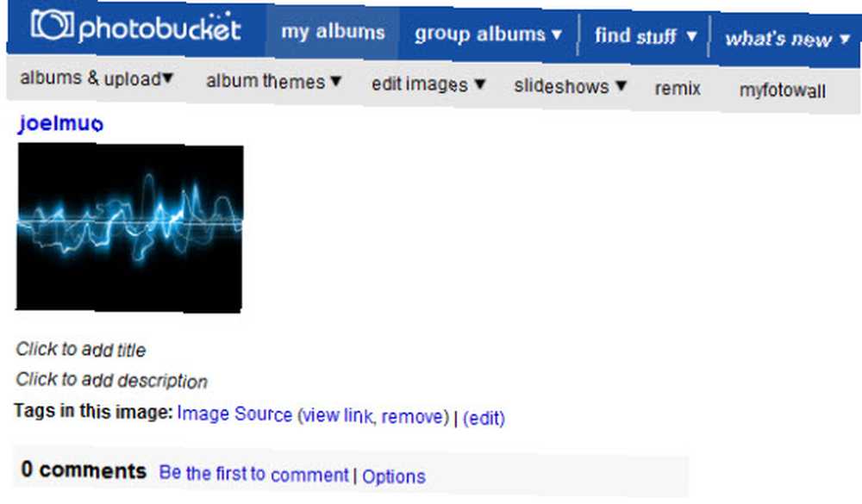Open the joelmuo user link

pyautogui.click(x=61, y=123)
